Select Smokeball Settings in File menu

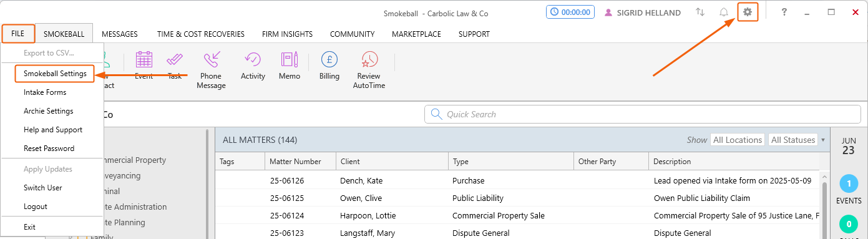pos(55,74)
